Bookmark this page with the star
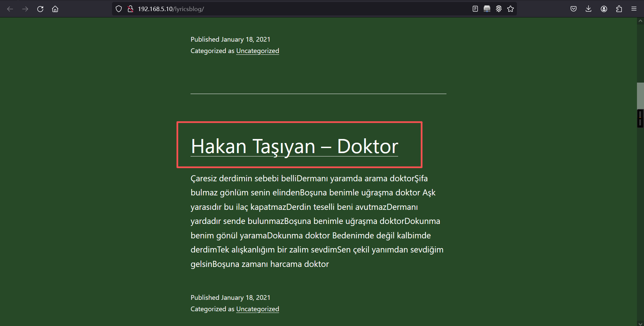 pyautogui.click(x=511, y=9)
